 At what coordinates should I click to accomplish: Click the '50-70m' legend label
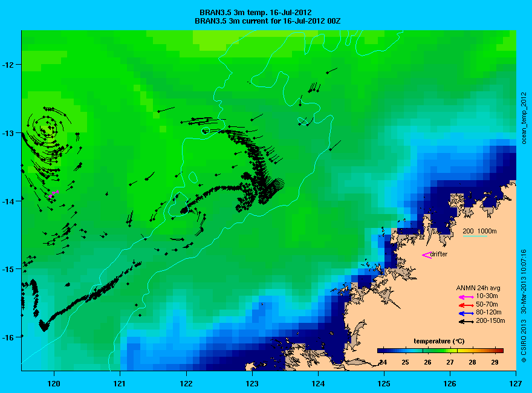tap(487, 304)
